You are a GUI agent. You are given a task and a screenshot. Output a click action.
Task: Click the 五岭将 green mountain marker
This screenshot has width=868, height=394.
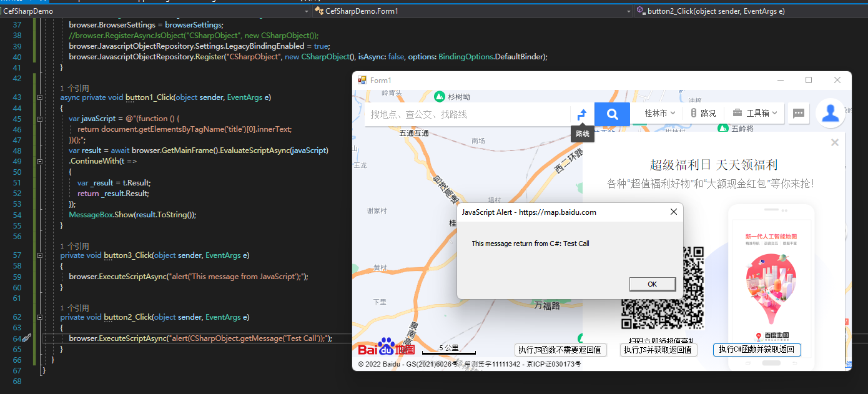point(723,128)
